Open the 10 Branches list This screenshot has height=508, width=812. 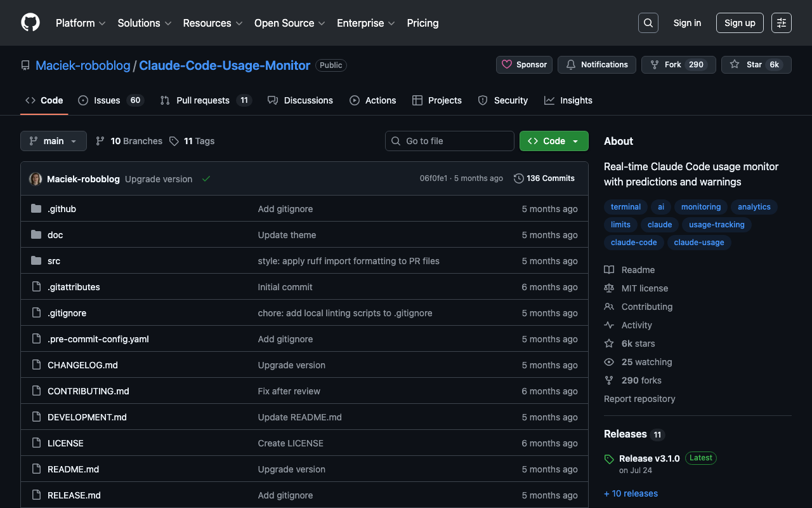(x=129, y=141)
